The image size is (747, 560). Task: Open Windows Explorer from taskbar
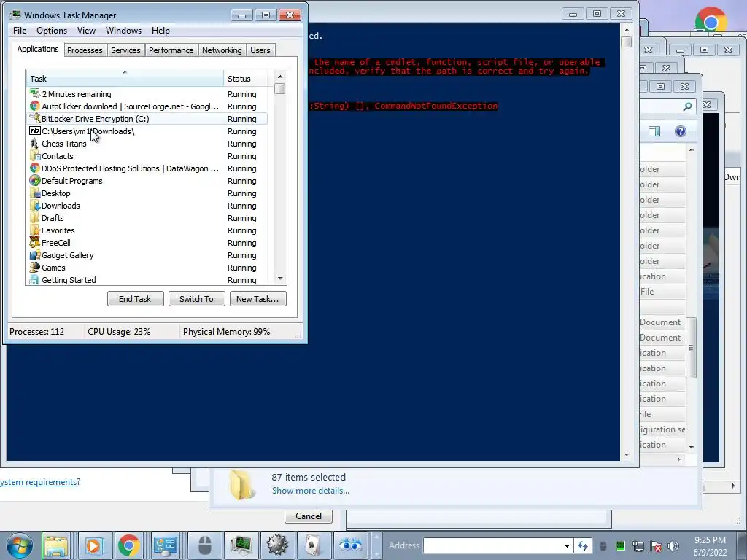click(56, 545)
